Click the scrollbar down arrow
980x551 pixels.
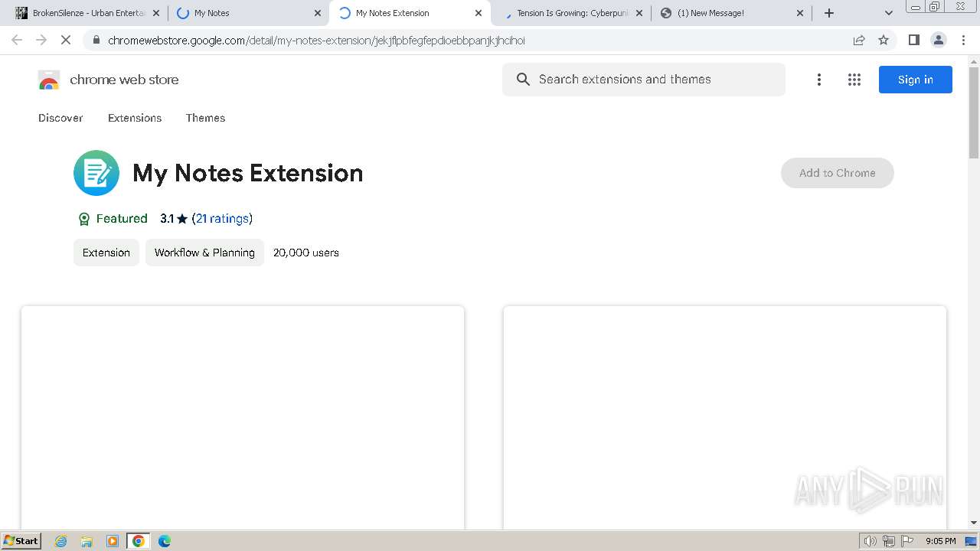tap(974, 523)
